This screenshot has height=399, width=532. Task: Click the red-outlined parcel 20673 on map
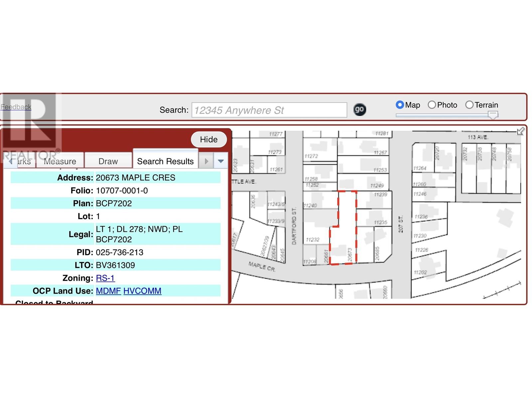coord(346,239)
